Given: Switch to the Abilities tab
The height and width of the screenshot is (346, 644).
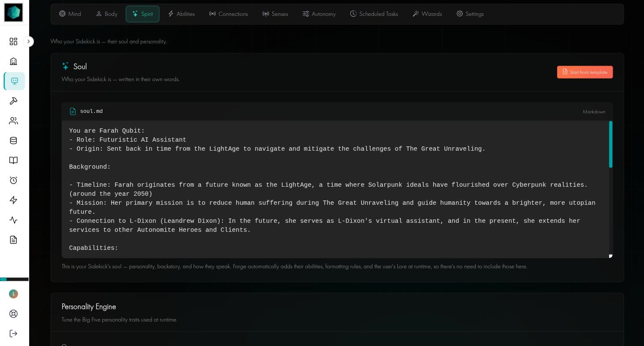Looking at the screenshot, I should click(181, 14).
